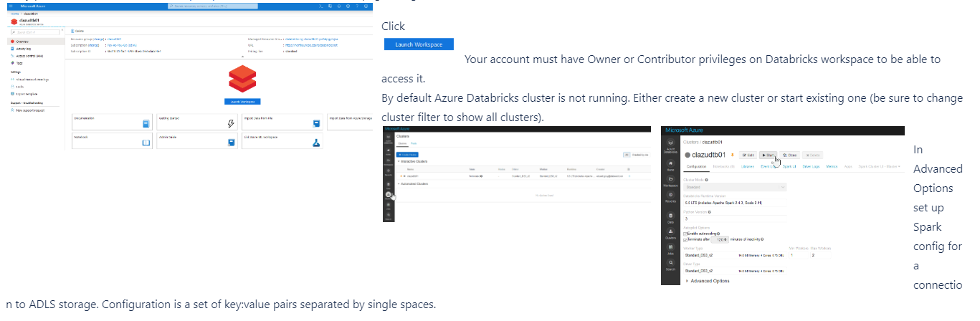The height and width of the screenshot is (321, 980).
Task: Open Azure portal help question mark
Action: [x=357, y=6]
